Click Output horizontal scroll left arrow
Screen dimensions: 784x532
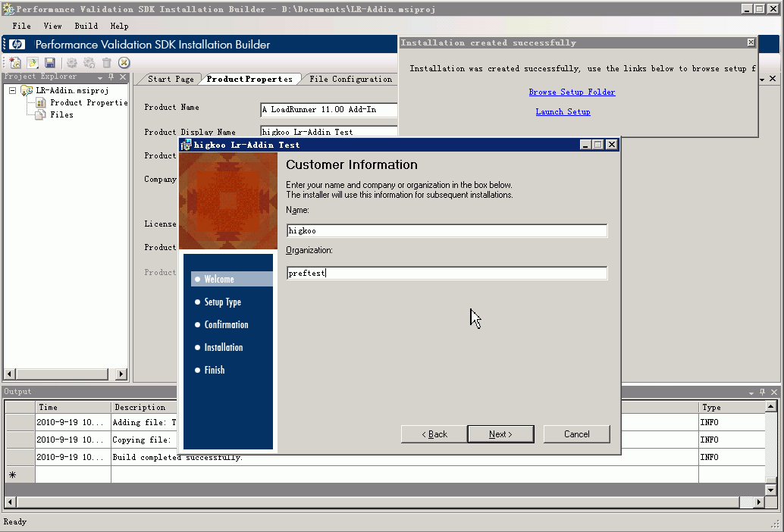click(10, 502)
